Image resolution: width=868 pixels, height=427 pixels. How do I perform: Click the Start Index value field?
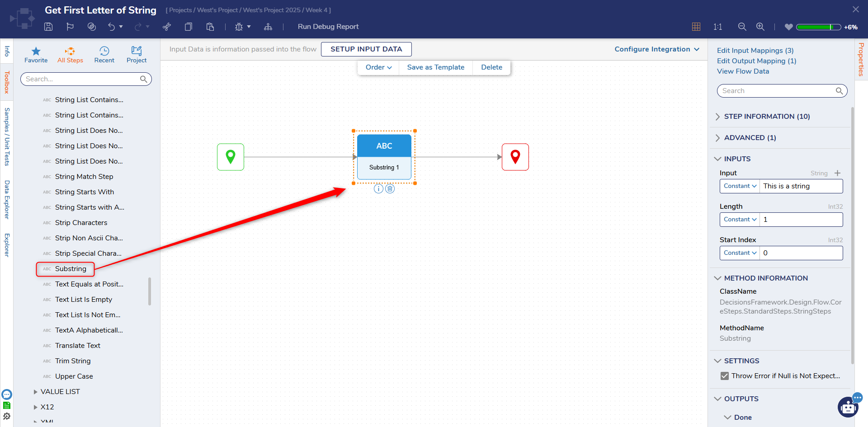(x=801, y=253)
